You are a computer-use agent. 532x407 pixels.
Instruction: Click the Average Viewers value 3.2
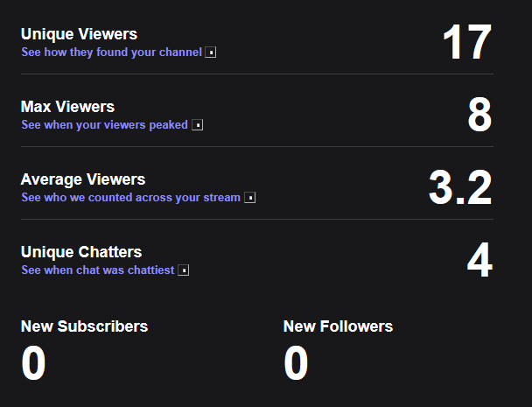460,187
